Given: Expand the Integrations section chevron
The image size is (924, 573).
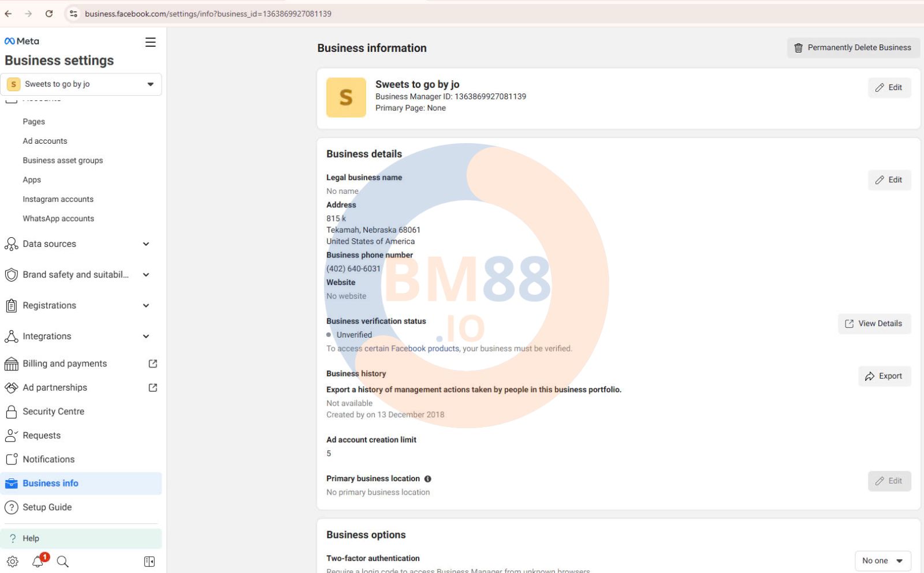Looking at the screenshot, I should point(146,336).
